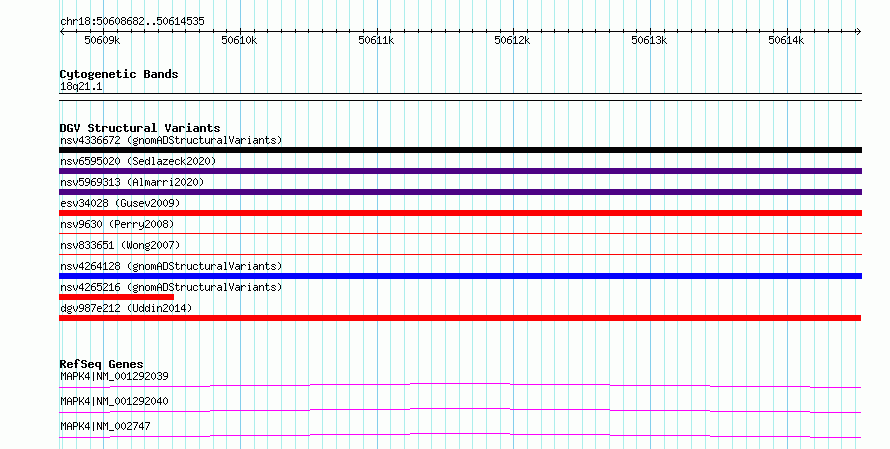Image resolution: width=890 pixels, height=449 pixels.
Task: Click the right arrowhead of the ruler
Action: tap(859, 32)
